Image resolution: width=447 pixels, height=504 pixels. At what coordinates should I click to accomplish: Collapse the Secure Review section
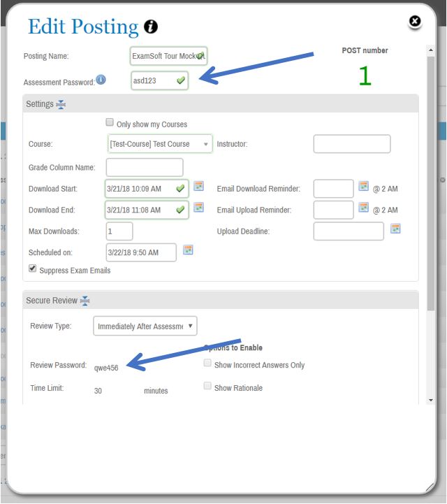tap(85, 301)
